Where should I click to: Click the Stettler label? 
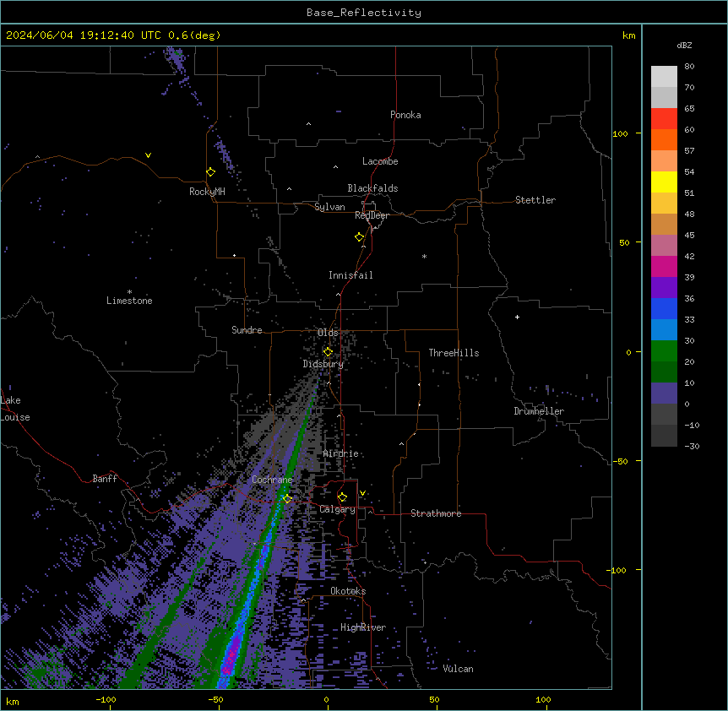pos(535,200)
